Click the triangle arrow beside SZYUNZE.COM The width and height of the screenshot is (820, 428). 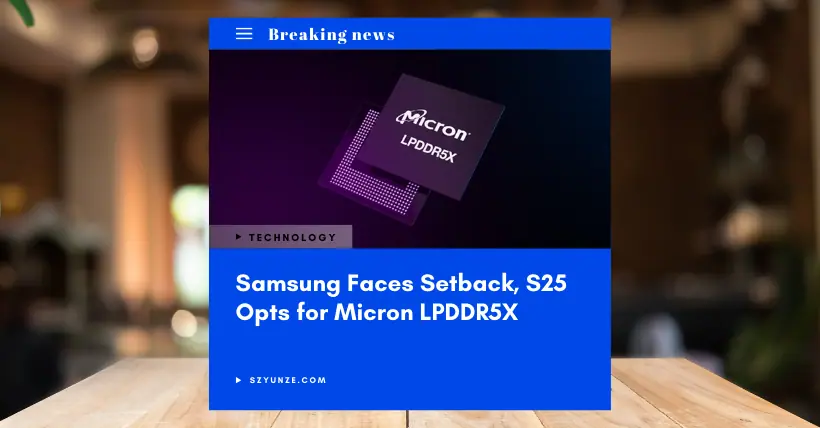(x=238, y=380)
